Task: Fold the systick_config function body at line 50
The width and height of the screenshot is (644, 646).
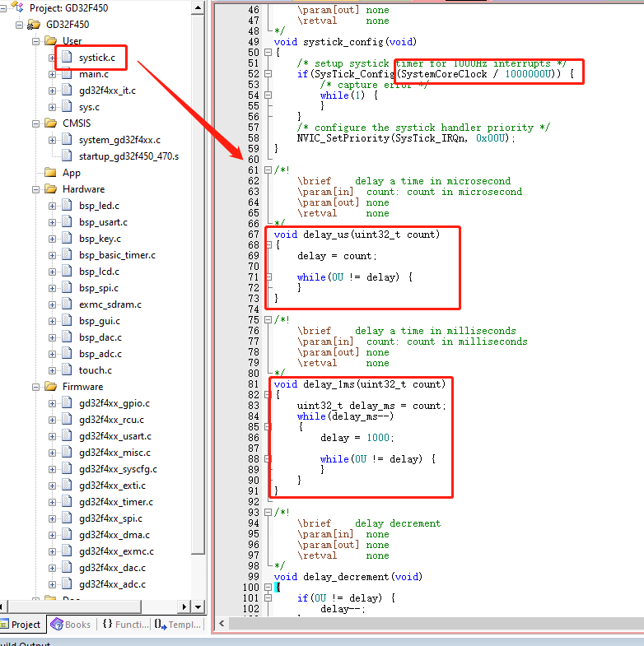Action: [x=268, y=53]
